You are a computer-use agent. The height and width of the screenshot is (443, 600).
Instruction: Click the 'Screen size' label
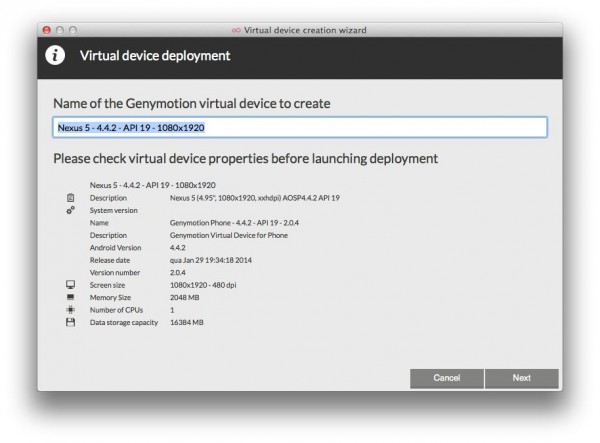[108, 285]
